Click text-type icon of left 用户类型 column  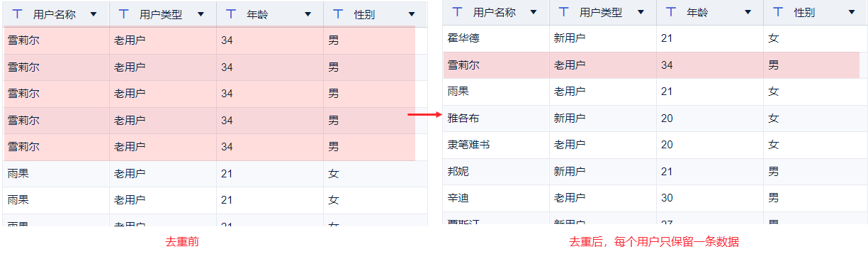pyautogui.click(x=124, y=14)
